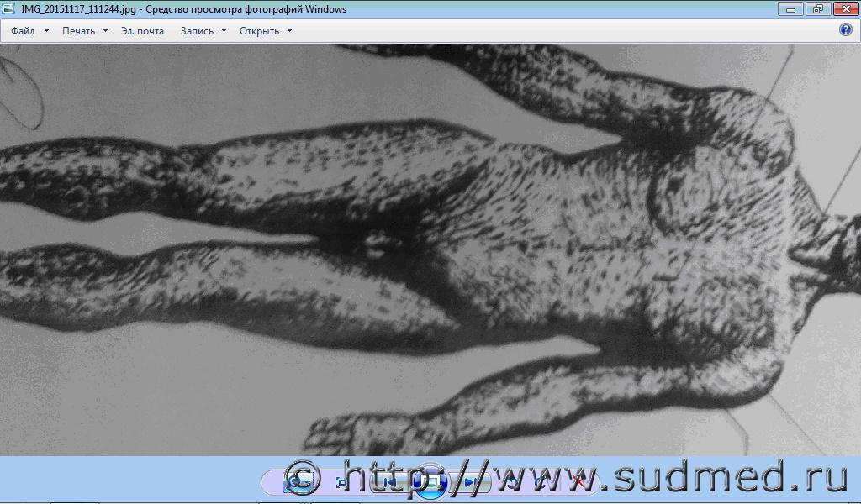Delete the photo with red X

click(578, 482)
